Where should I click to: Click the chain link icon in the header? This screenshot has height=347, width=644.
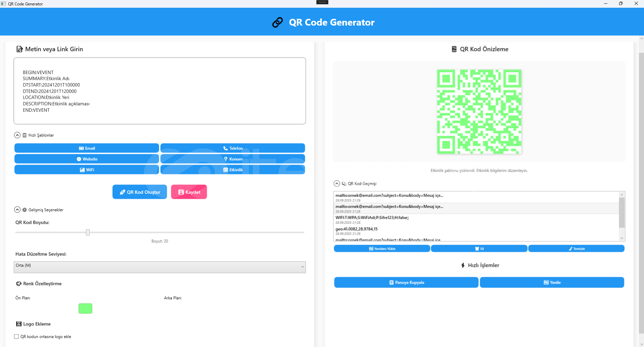pos(278,22)
